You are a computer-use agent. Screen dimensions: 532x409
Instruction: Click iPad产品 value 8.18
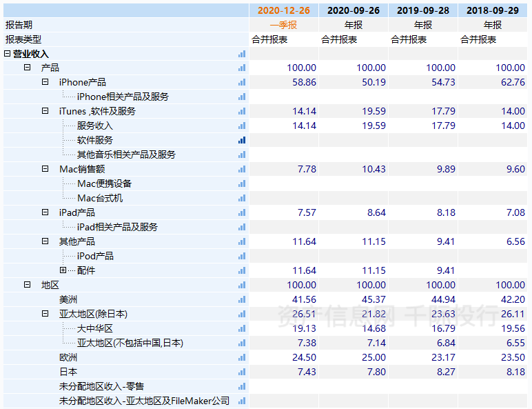point(446,212)
